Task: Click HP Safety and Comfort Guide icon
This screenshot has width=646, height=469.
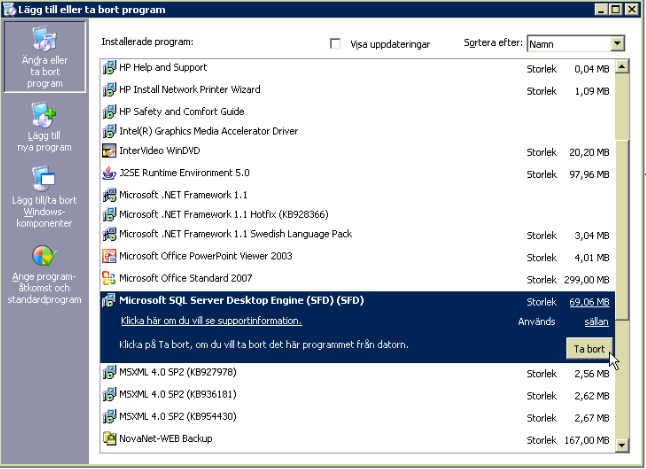Action: click(109, 111)
